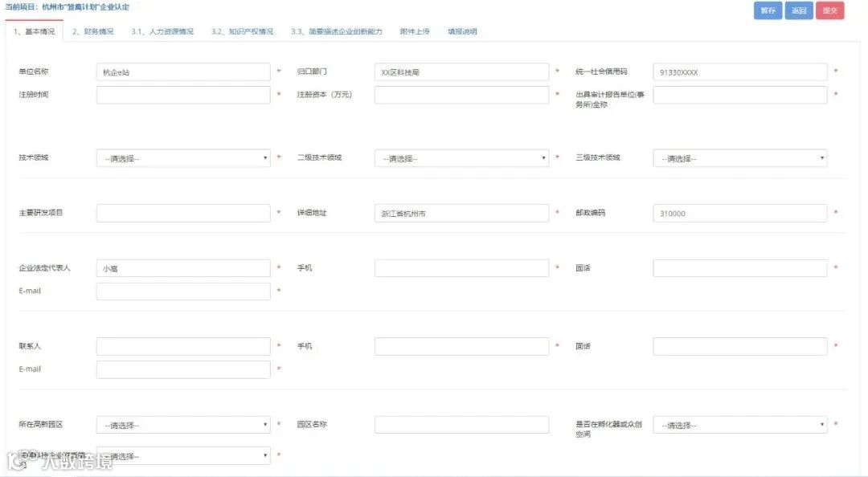Go to the 3.2、知识产权情况 tab
Screen dimensions: 868x477
click(243, 31)
